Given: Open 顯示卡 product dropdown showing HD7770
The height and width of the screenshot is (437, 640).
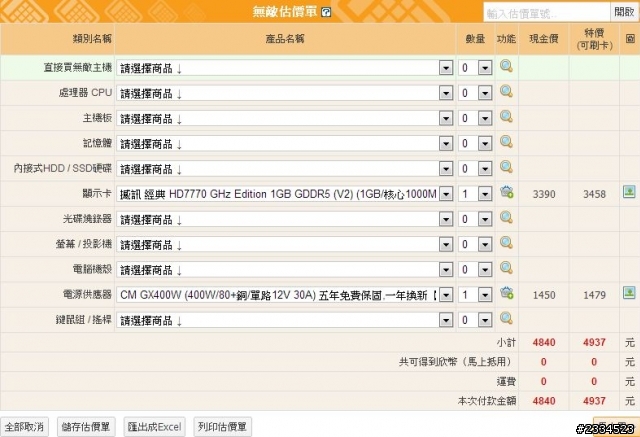Looking at the screenshot, I should [285, 194].
